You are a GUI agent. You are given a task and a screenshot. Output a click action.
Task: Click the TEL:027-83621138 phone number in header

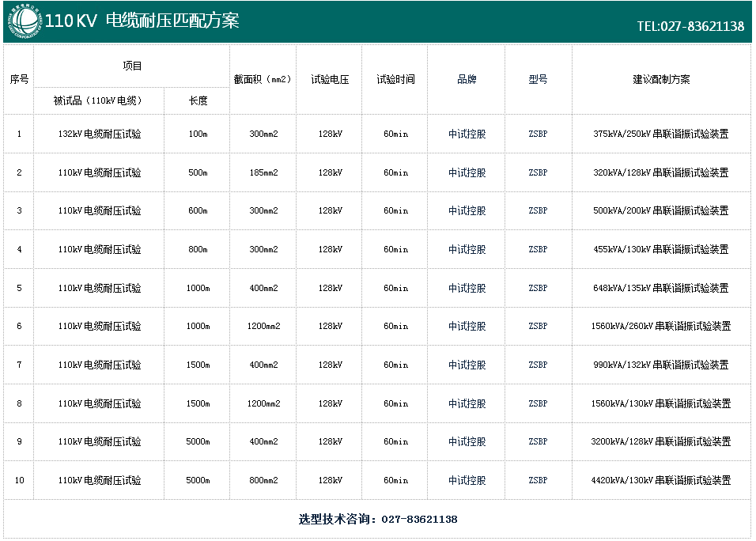click(690, 26)
